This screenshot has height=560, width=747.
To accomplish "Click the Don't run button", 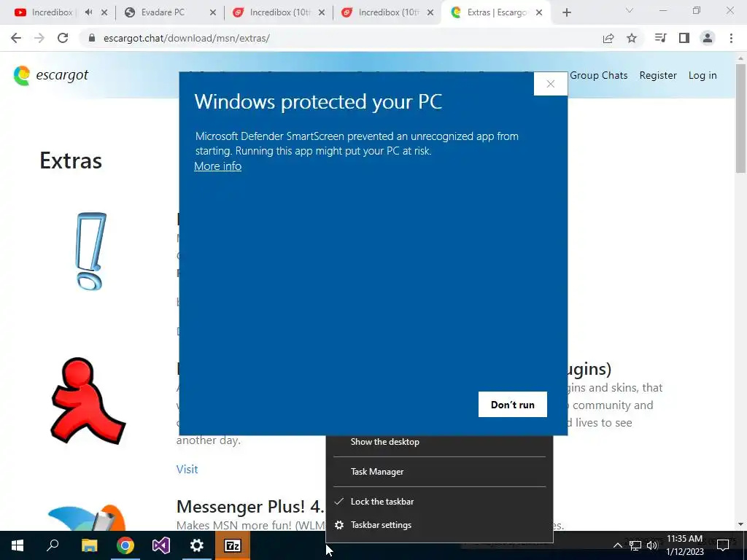I will pyautogui.click(x=513, y=404).
